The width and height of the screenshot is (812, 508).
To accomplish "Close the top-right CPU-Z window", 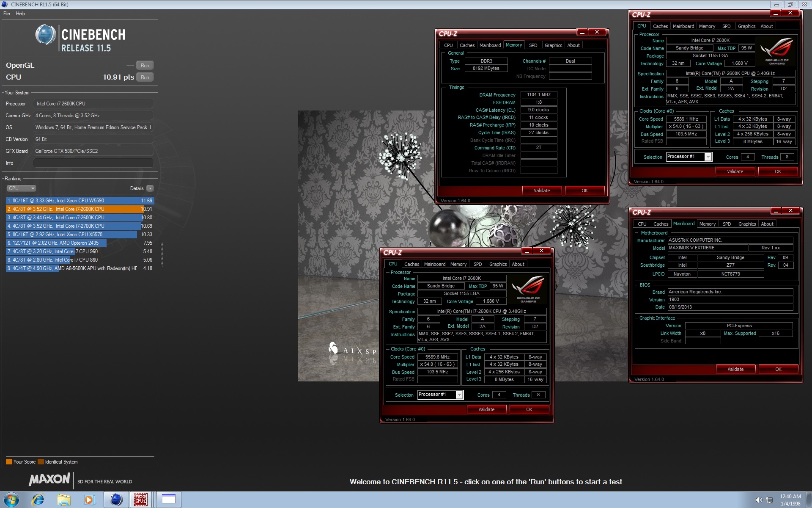I will (790, 13).
